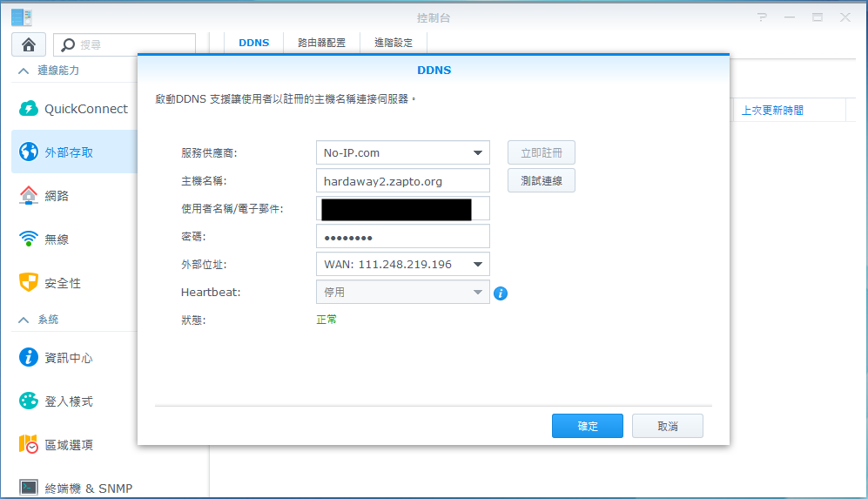Open the 終端機 & SNMP terminal icon
The height and width of the screenshot is (499, 868).
pyautogui.click(x=28, y=488)
